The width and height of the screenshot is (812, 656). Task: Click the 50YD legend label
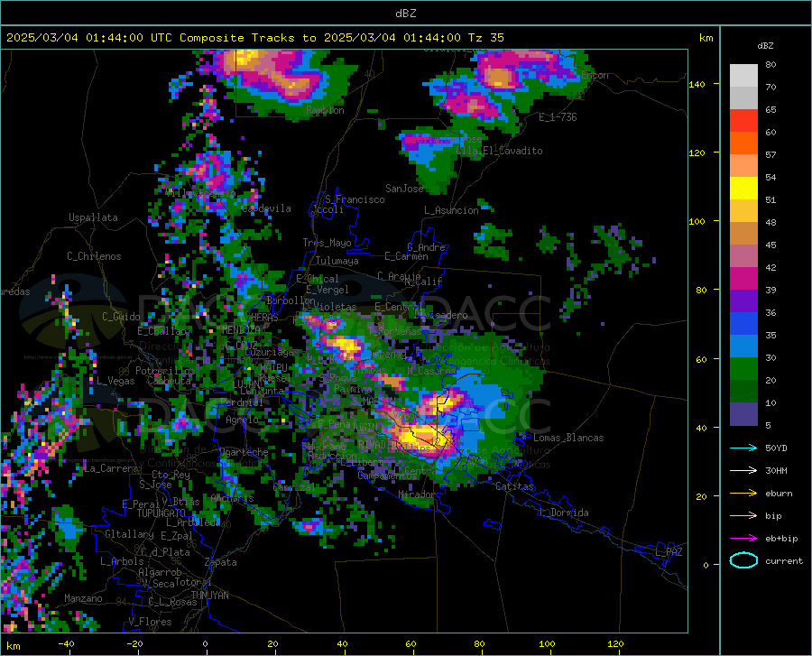(776, 448)
